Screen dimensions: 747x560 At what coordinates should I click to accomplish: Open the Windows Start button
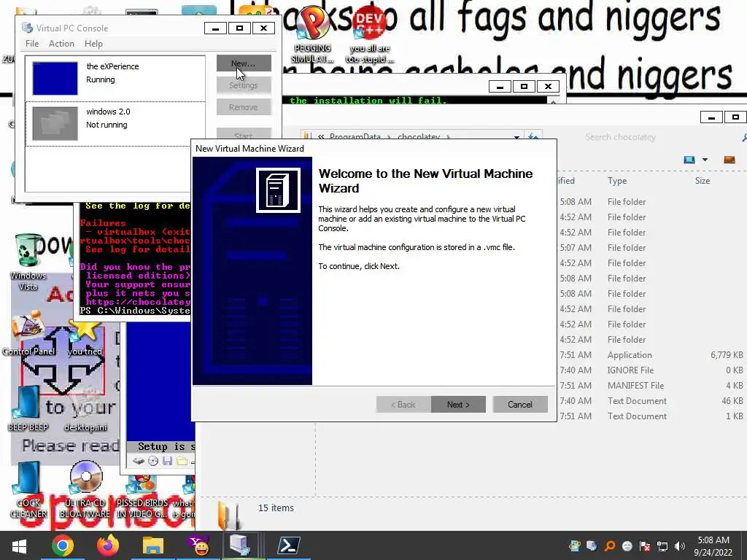coord(19,545)
